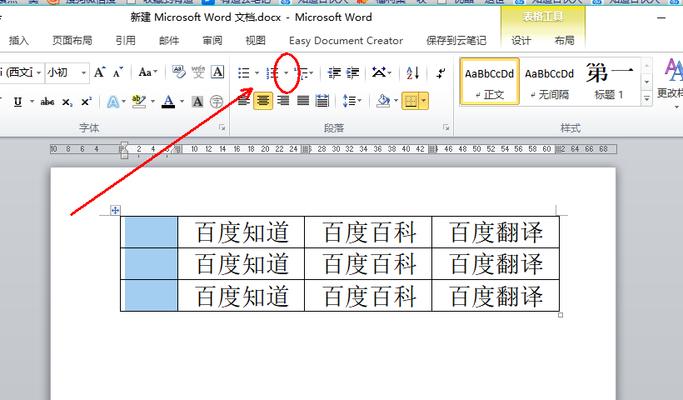The image size is (683, 400).
Task: Expand the highlight color dropdown arrow
Action: click(153, 102)
